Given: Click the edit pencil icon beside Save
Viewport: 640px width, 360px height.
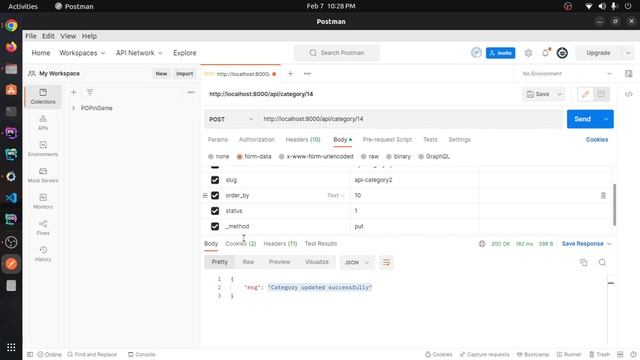Looking at the screenshot, I should tap(585, 94).
